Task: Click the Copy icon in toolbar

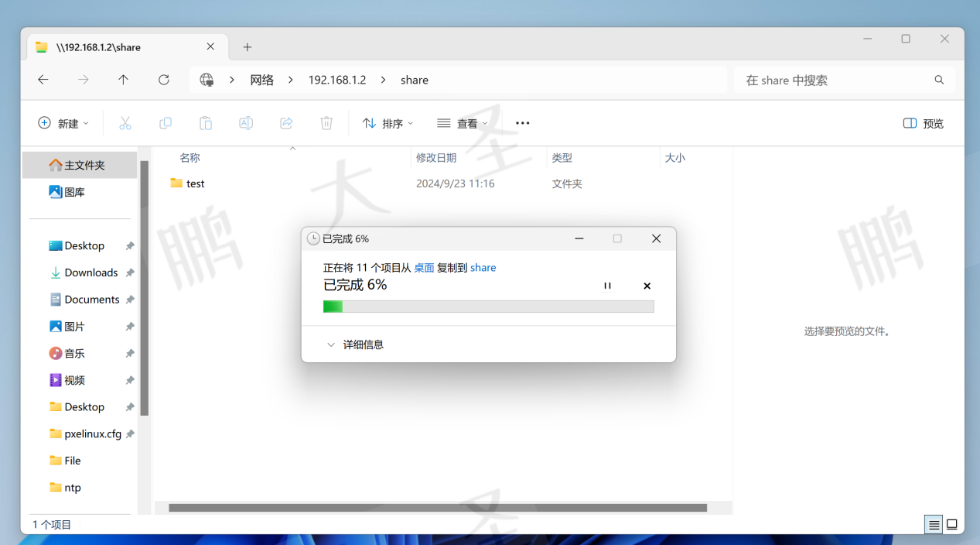Action: 166,123
